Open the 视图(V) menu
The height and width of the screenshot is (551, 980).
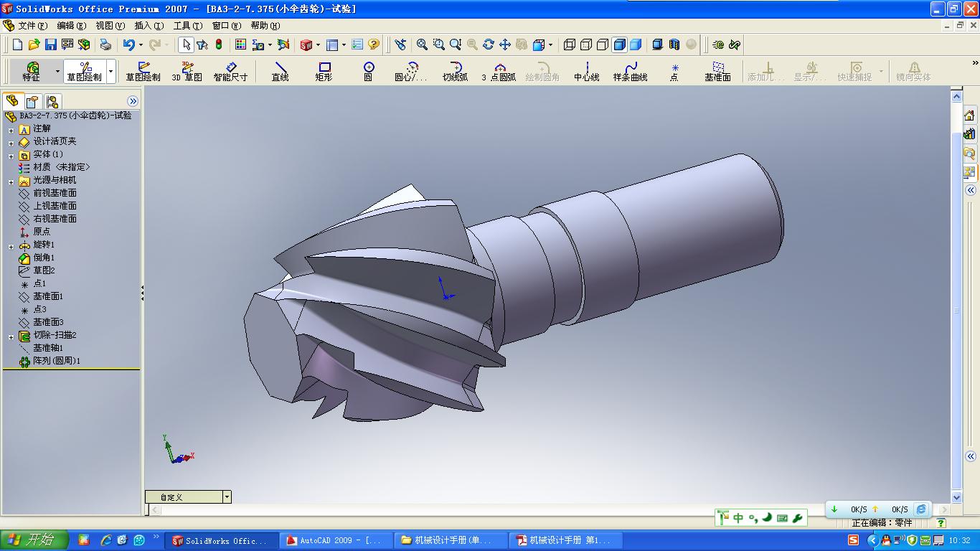[x=110, y=25]
